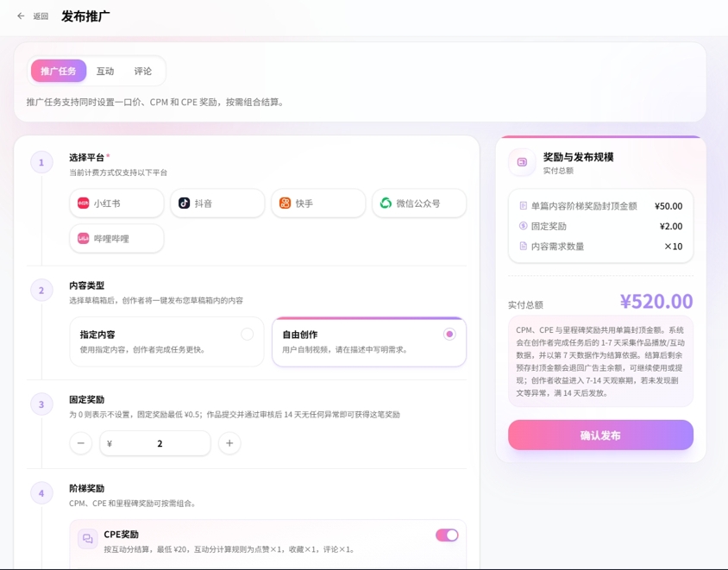Viewport: 728px width, 570px height.
Task: Click the back arrow icon
Action: tap(21, 16)
